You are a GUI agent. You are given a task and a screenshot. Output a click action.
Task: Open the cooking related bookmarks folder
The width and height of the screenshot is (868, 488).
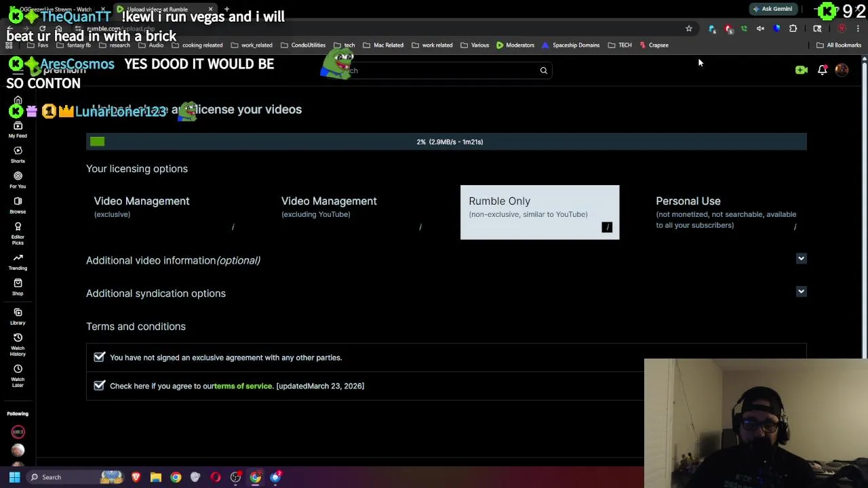point(197,45)
